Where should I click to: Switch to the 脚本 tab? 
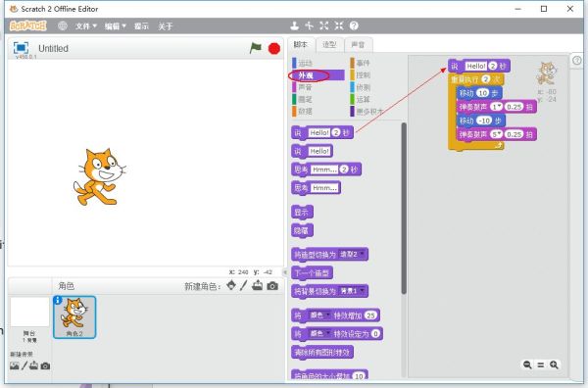point(301,45)
